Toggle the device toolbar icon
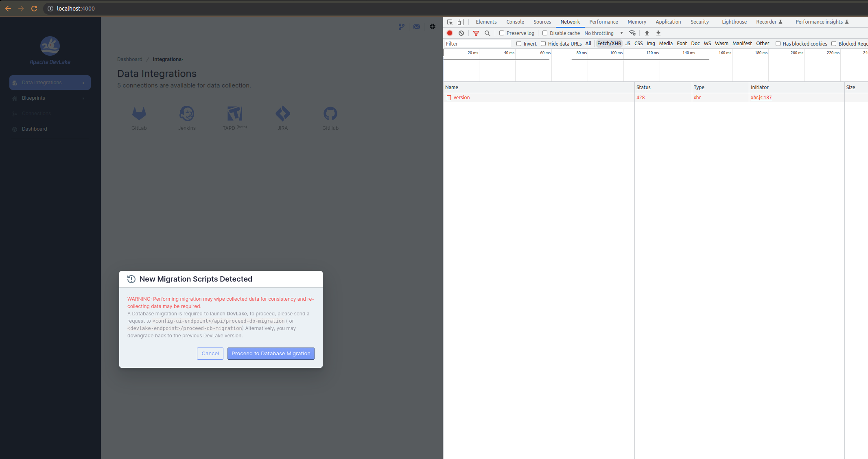The width and height of the screenshot is (868, 459). click(461, 22)
